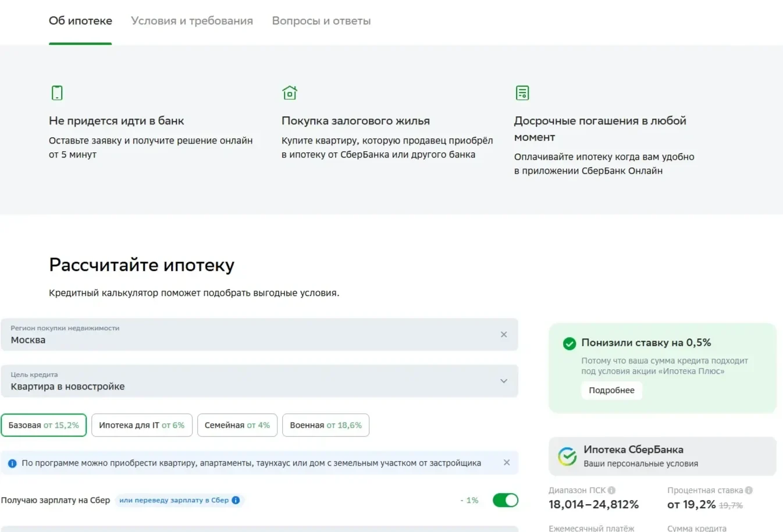
Task: Click the 'Рассчитайте ипотеку' heading
Action: point(141,265)
